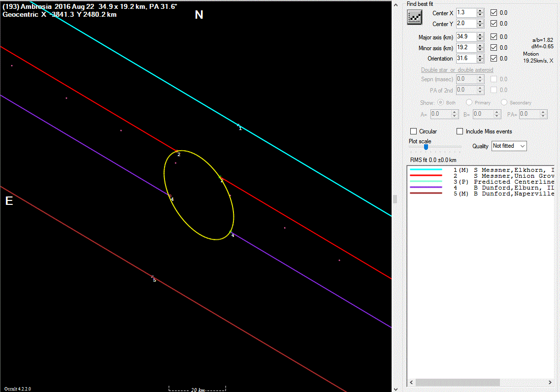Click the A= input field
The width and height of the screenshot is (560, 392).
[441, 114]
